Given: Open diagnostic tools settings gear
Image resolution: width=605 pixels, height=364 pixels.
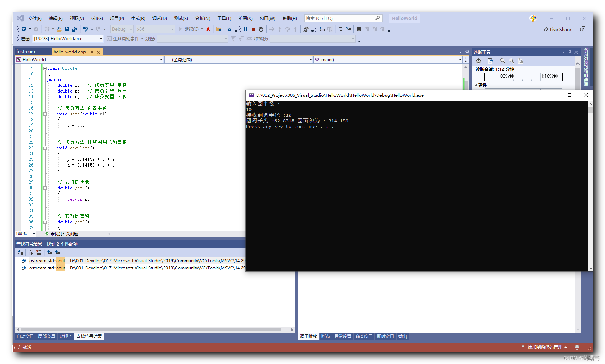Looking at the screenshot, I should pos(479,61).
